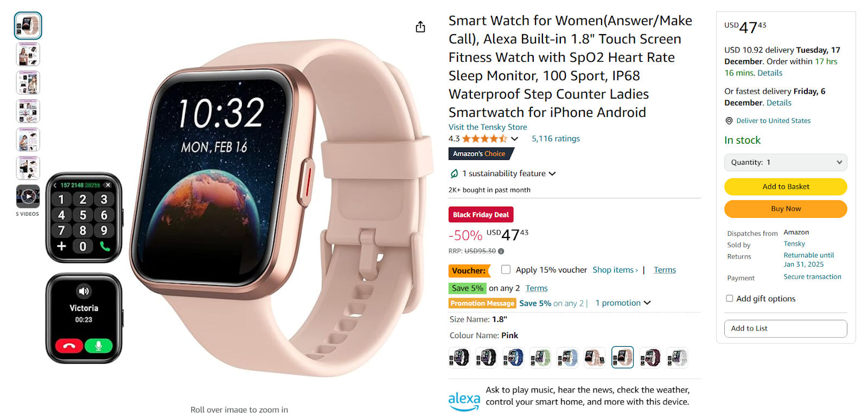Play the product videos thumbnail
This screenshot has height=413, width=868.
point(28,196)
